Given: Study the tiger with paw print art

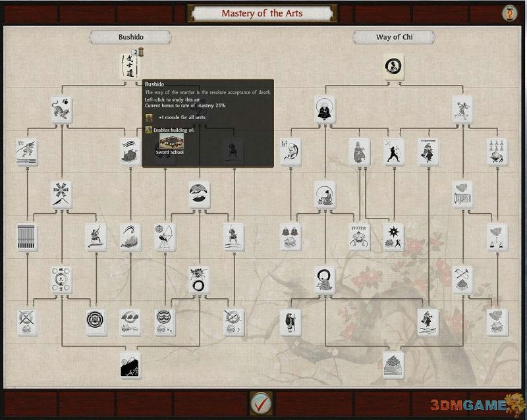Looking at the screenshot, I should (62, 109).
